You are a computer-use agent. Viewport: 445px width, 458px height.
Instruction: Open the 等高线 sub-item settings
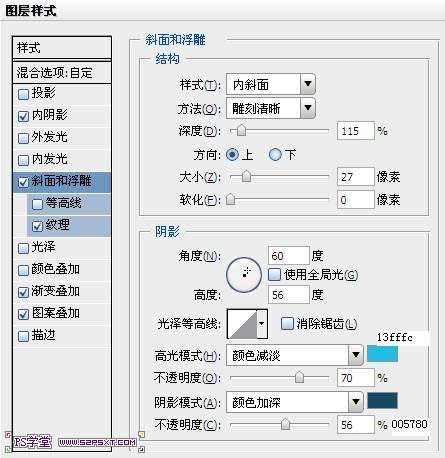[64, 203]
